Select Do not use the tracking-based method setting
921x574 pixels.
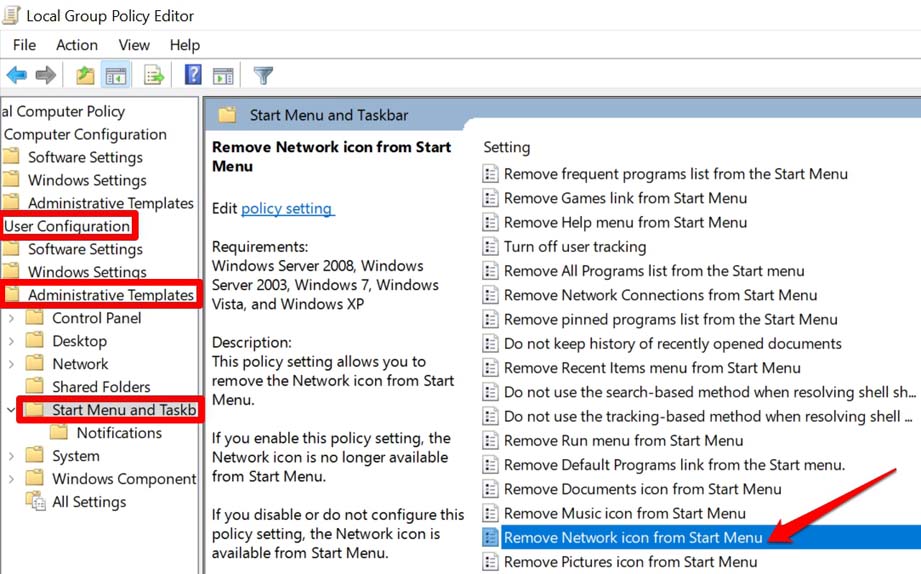(708, 417)
